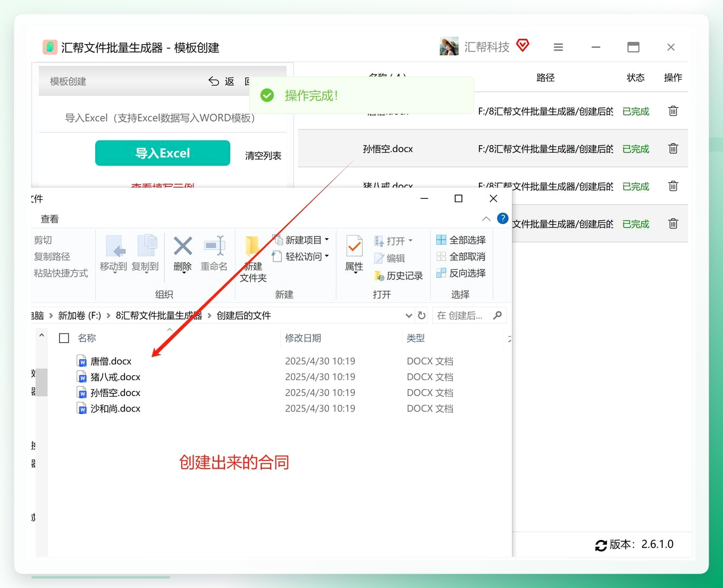Click the blue help question mark in Explorer
723x588 pixels.
(502, 219)
